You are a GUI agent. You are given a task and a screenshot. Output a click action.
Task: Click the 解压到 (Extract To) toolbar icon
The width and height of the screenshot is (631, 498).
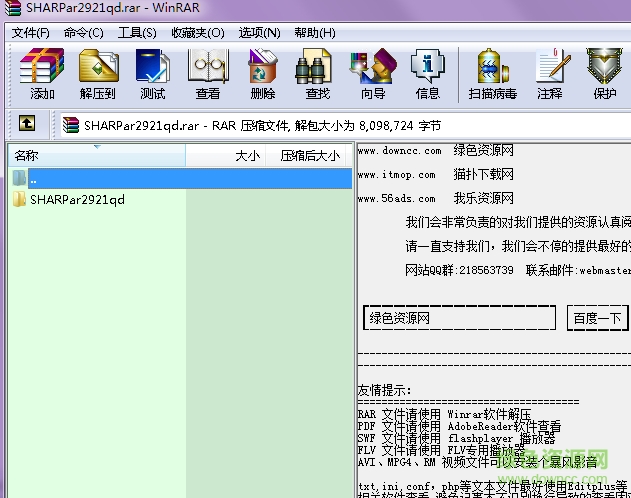click(98, 74)
